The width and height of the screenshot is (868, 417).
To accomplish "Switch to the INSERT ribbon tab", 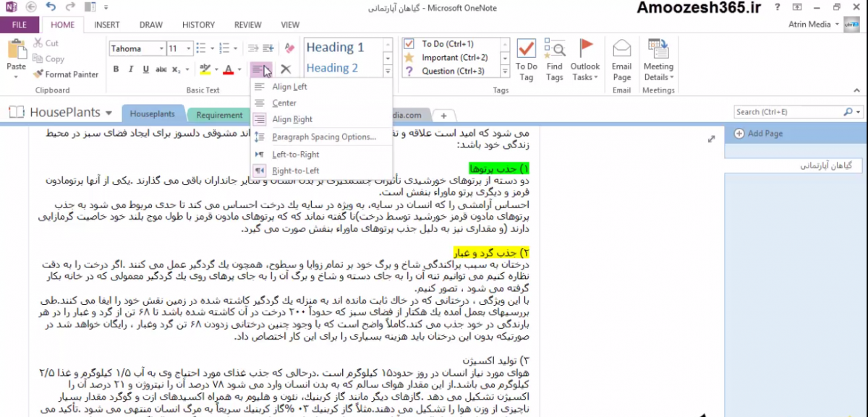I will [107, 25].
